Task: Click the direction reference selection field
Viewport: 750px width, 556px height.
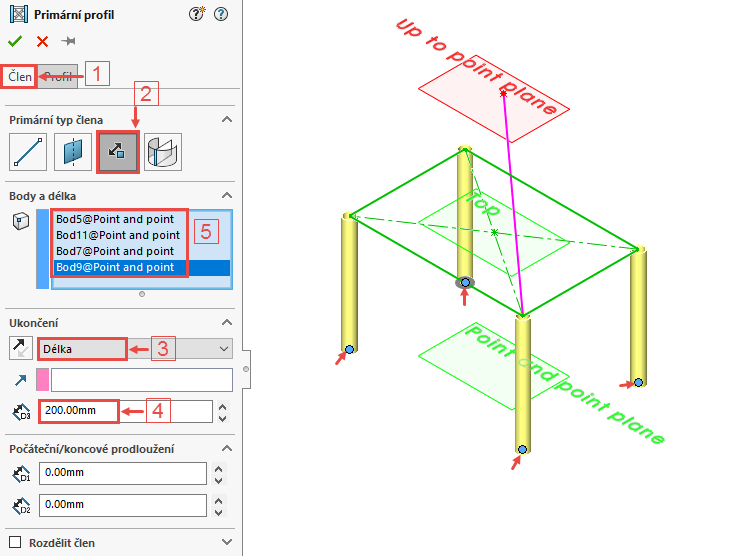Action: 142,380
